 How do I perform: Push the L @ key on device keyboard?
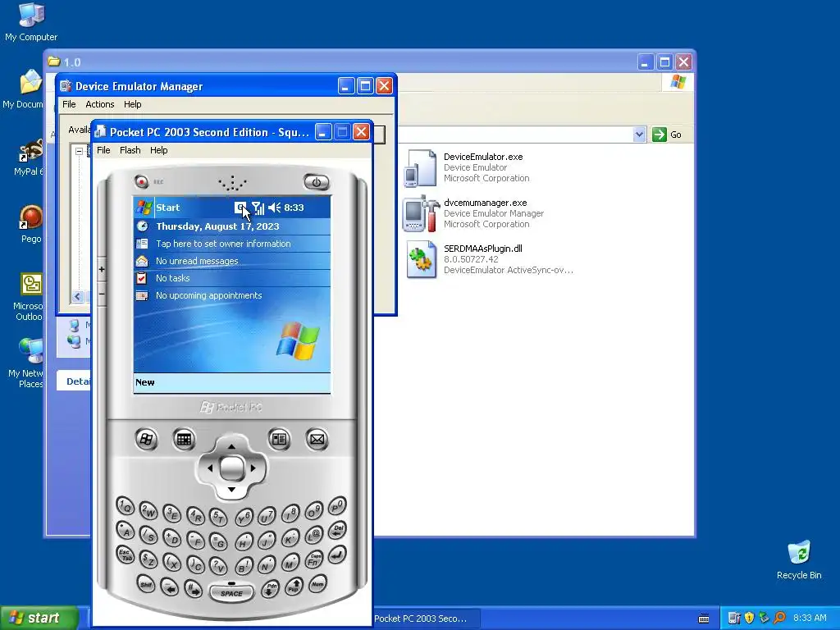coord(314,535)
